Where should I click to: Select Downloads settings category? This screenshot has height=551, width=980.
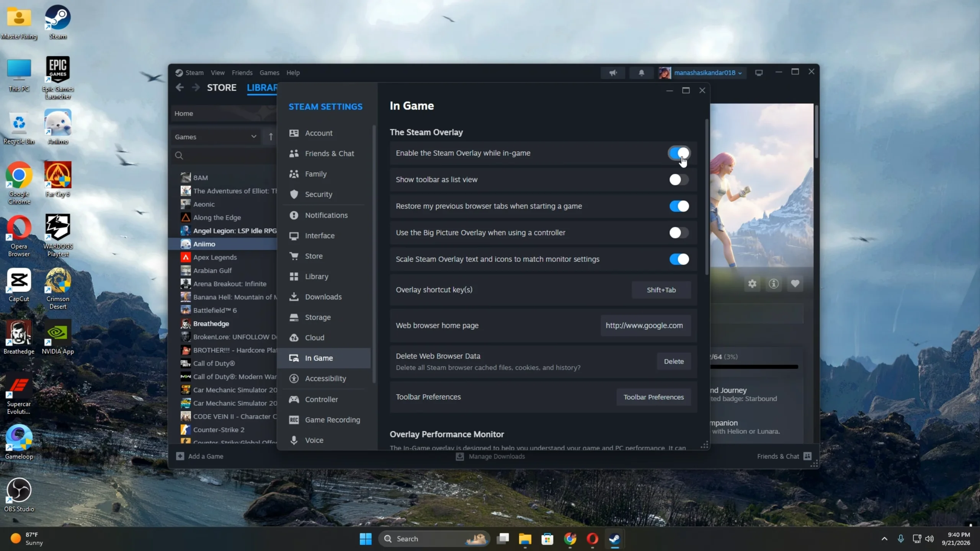[x=324, y=297]
